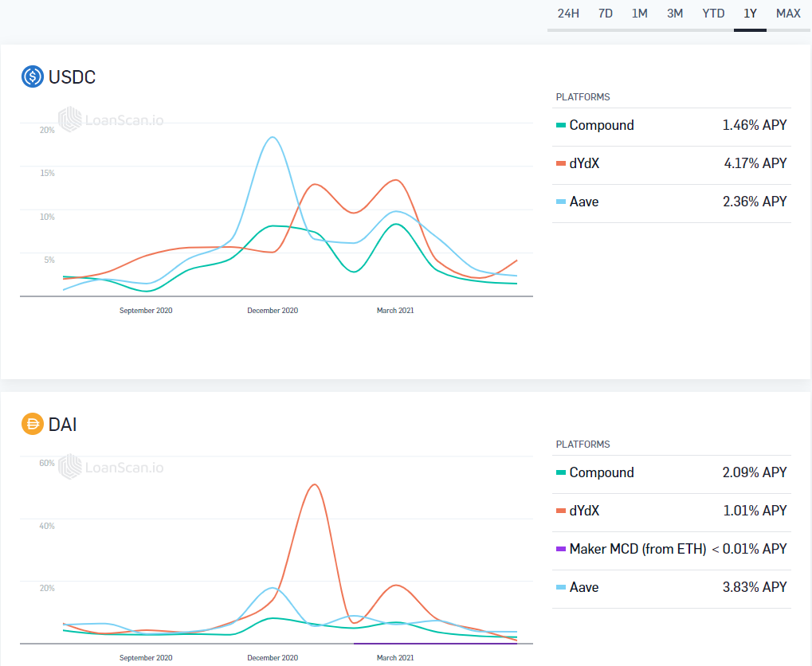This screenshot has height=666, width=812.
Task: Click the LoanScan.io watermark logo in DAI chart
Action: [111, 467]
